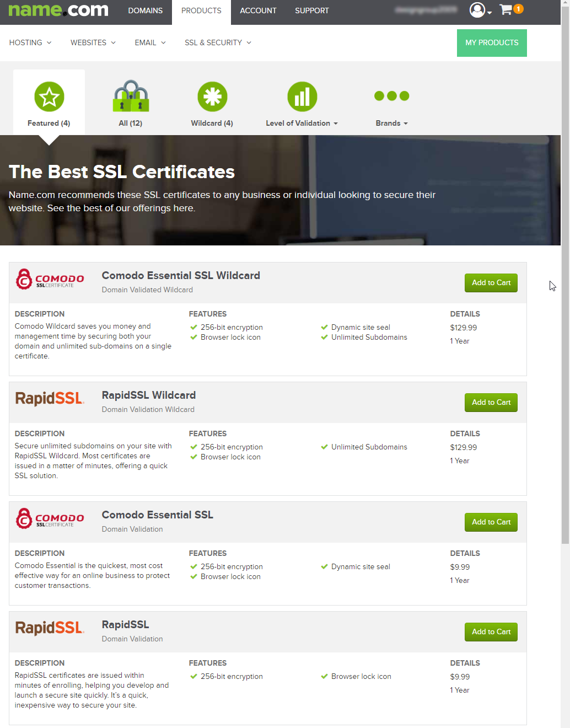Switch to Featured (4) tab label
Image resolution: width=570 pixels, height=728 pixels.
(x=49, y=123)
